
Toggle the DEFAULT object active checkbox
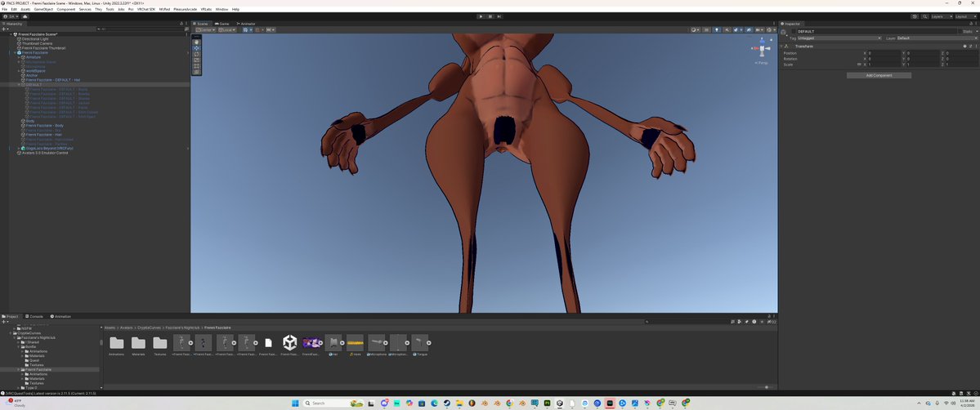[794, 31]
